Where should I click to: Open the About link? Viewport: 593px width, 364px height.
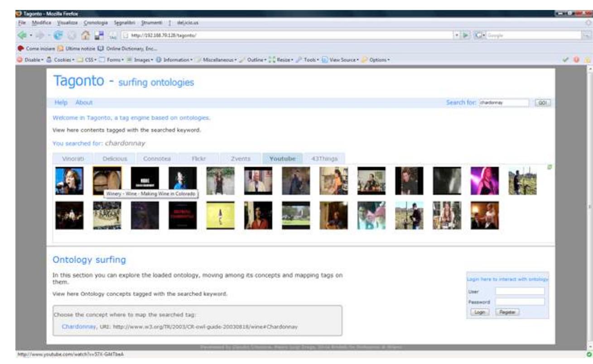(84, 103)
